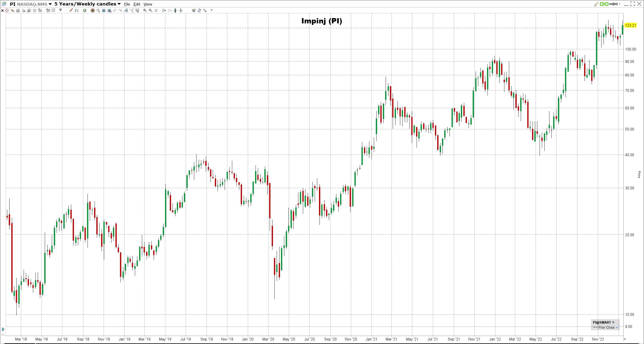
Task: Click the Mar '20 date axis label
Action: point(268,339)
